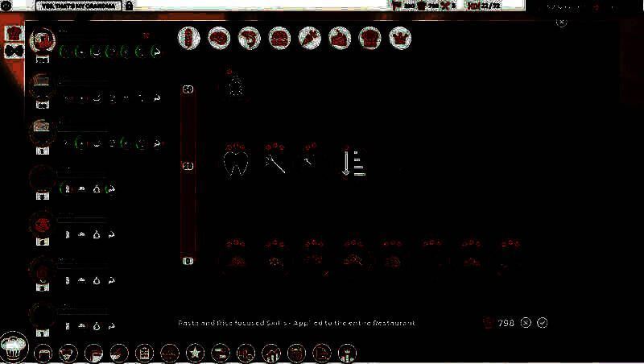Click the star icon in the bottom toolbar
Viewport: 644px width, 364px height.
point(194,353)
